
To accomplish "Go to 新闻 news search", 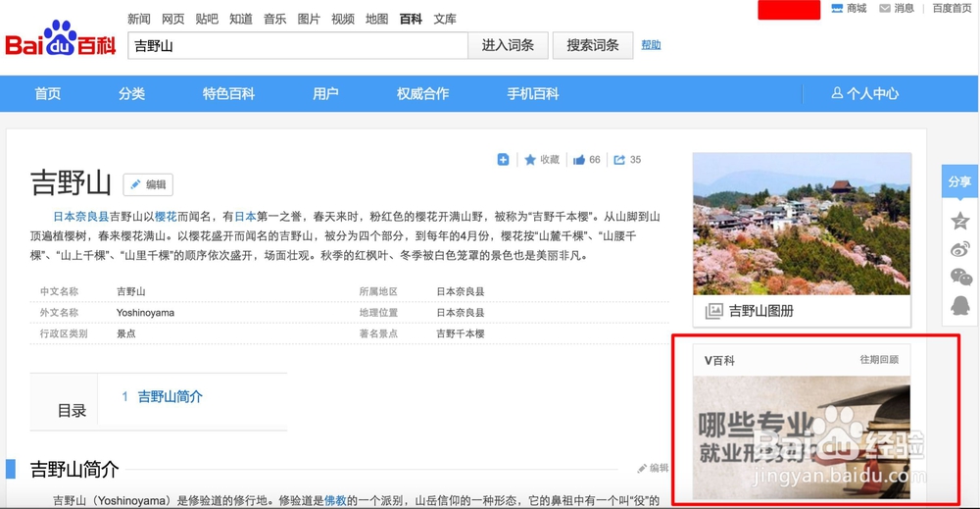I will pyautogui.click(x=139, y=19).
